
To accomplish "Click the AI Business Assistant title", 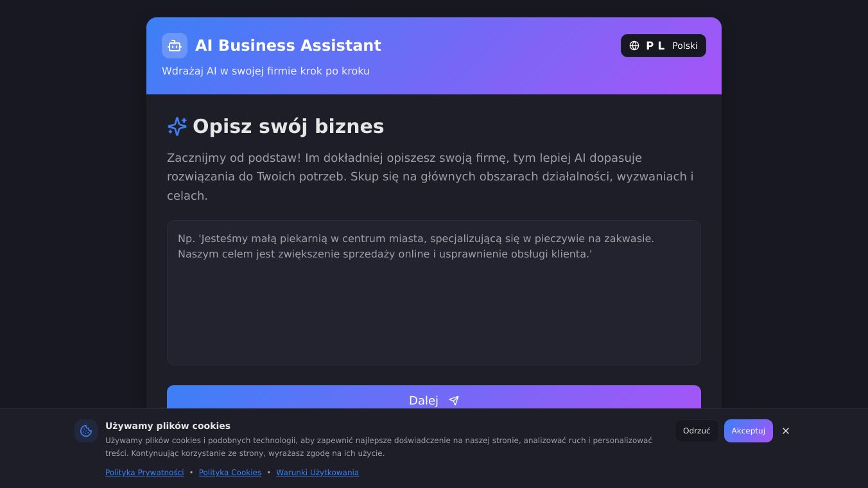I will (x=288, y=46).
